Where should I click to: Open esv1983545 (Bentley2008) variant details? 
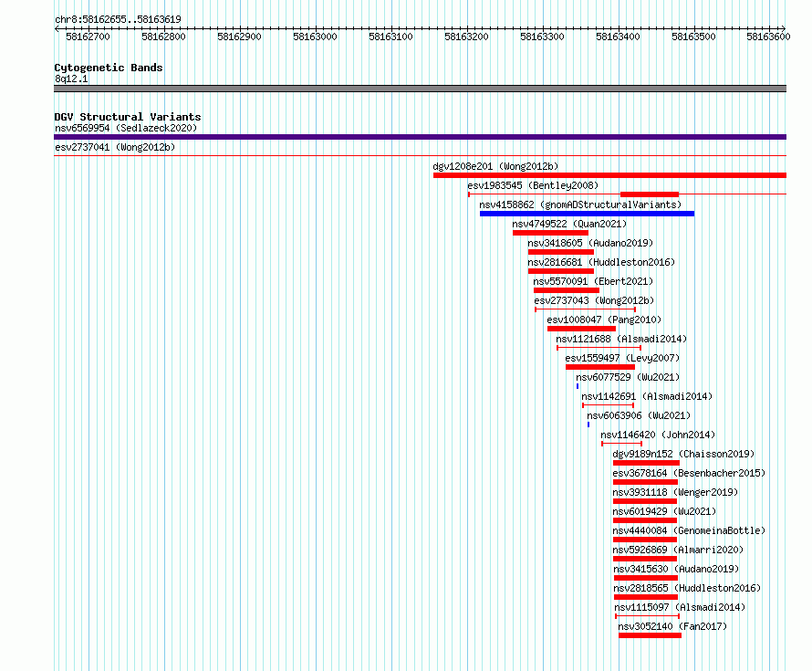point(533,185)
